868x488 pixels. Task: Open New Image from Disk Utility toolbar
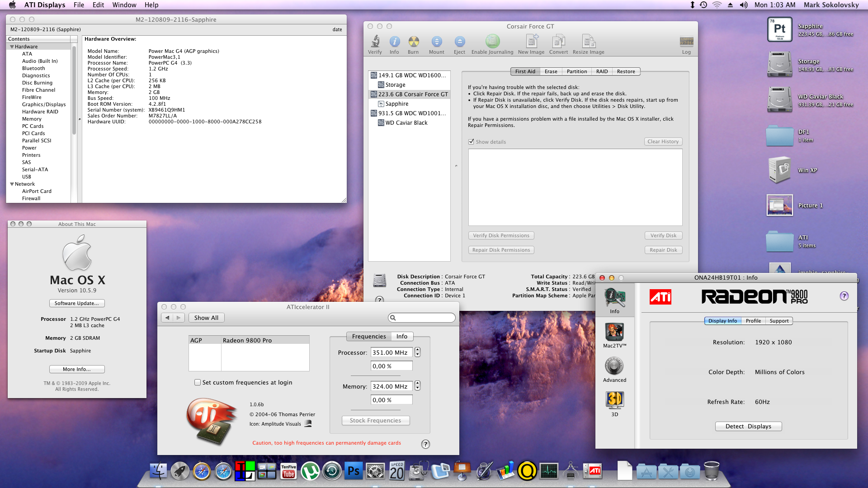click(x=531, y=43)
